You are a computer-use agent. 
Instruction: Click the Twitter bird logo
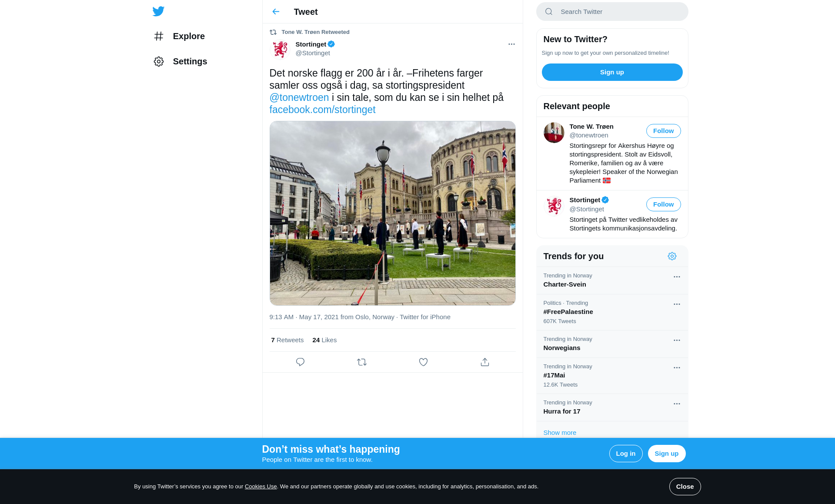pyautogui.click(x=158, y=11)
